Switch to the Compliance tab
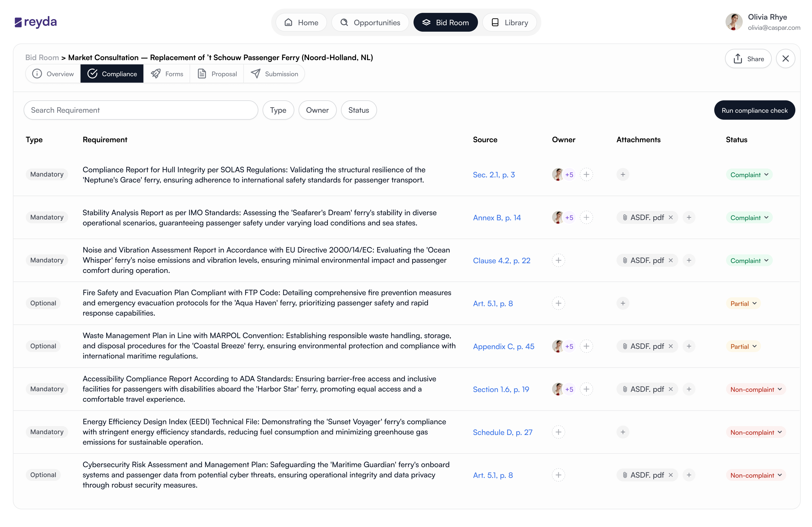The image size is (812, 527). click(x=112, y=74)
